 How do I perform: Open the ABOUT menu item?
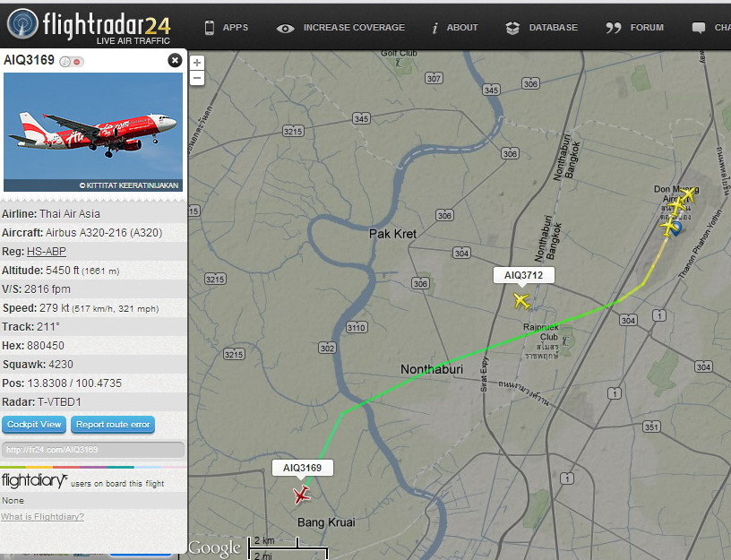(454, 28)
